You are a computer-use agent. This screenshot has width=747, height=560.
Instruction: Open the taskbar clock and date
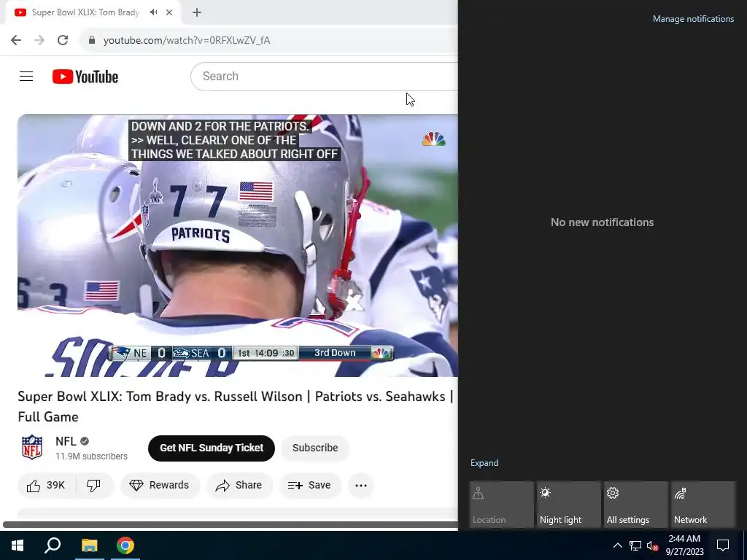click(x=684, y=545)
